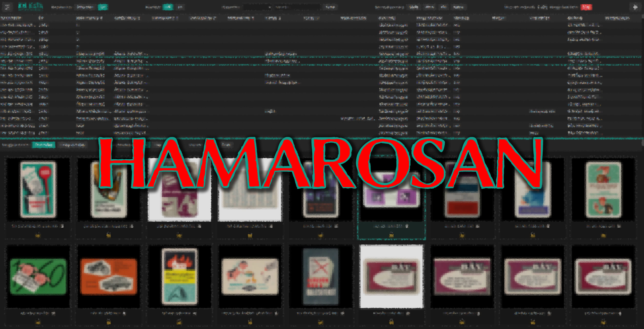Viewport: 644px width, 329px height.
Task: Click the arrow icon in the top-right corner
Action: click(x=635, y=7)
